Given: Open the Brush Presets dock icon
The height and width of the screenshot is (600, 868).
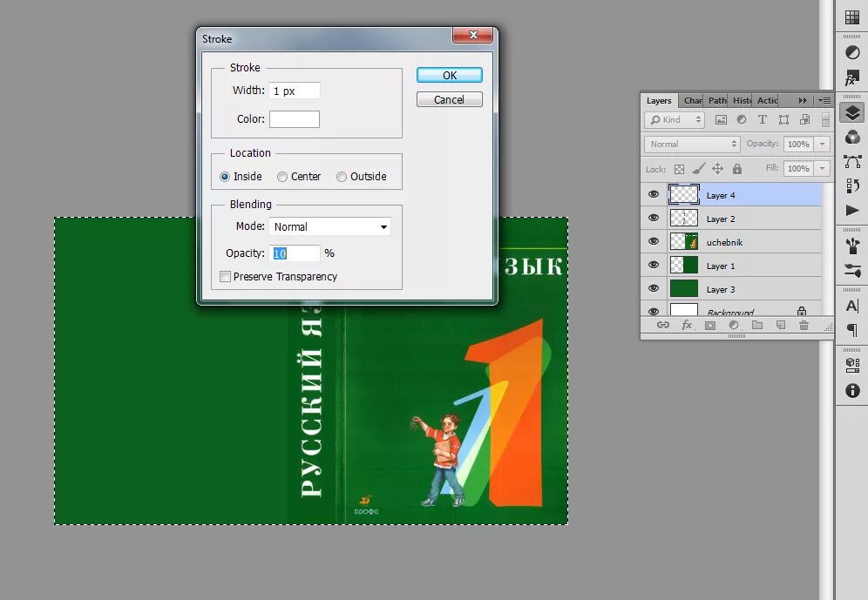Looking at the screenshot, I should click(852, 246).
